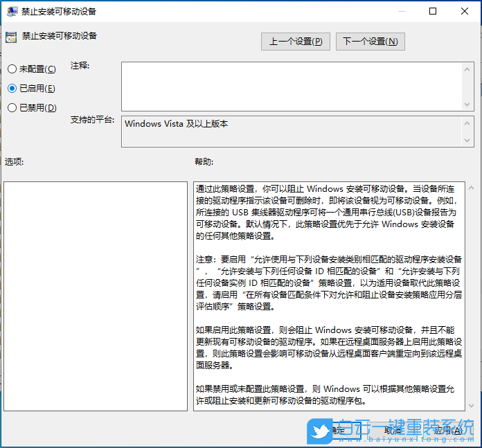Click the comment box scroll up arrow

[x=467, y=69]
